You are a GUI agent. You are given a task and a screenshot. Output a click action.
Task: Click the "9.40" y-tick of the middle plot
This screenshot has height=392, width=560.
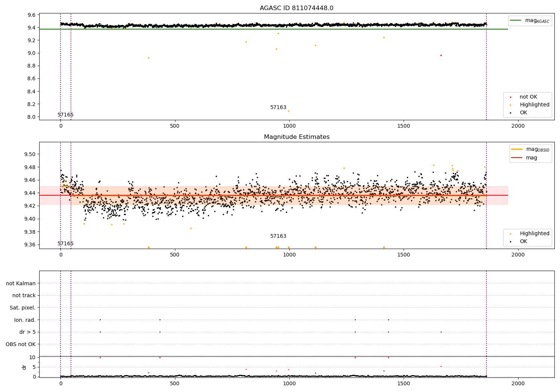[x=30, y=219]
